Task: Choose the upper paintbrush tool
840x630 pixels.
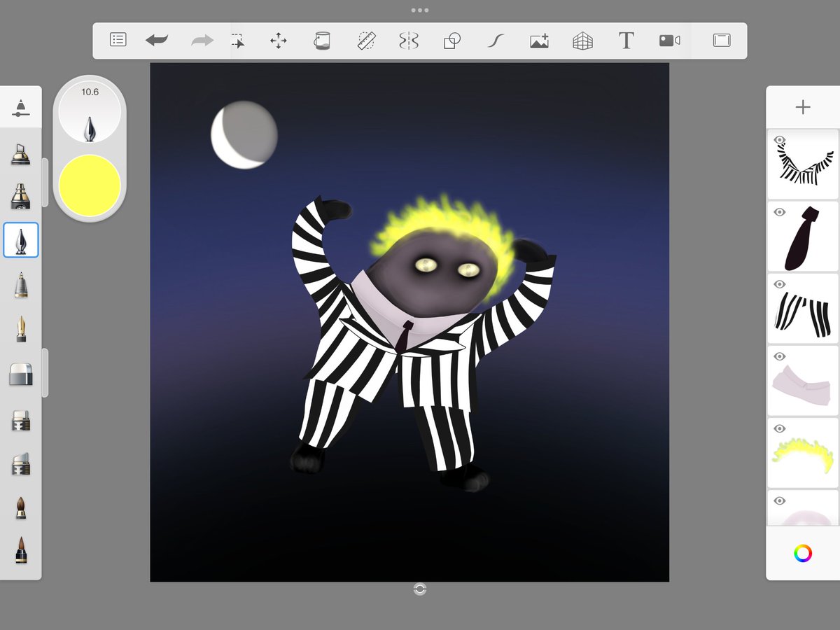Action: pyautogui.click(x=21, y=507)
